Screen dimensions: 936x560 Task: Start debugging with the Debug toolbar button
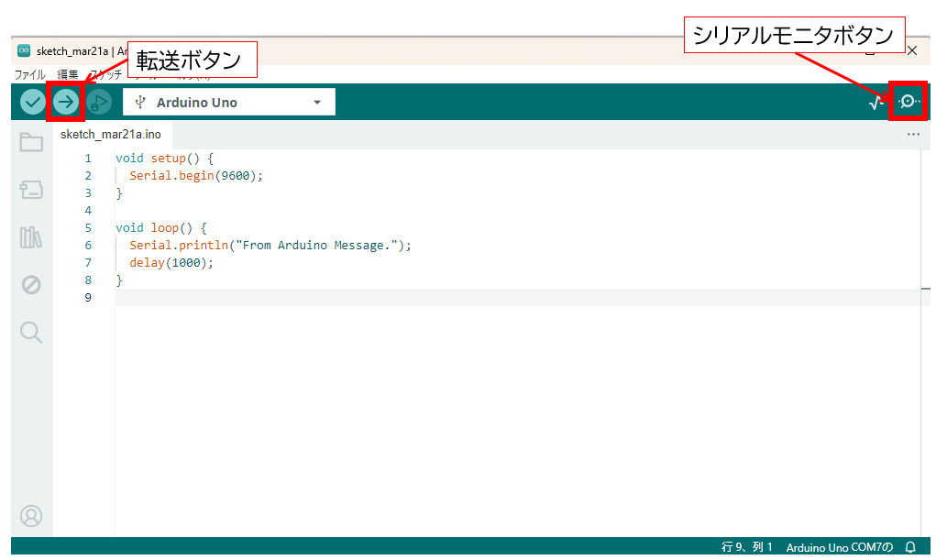pos(98,102)
